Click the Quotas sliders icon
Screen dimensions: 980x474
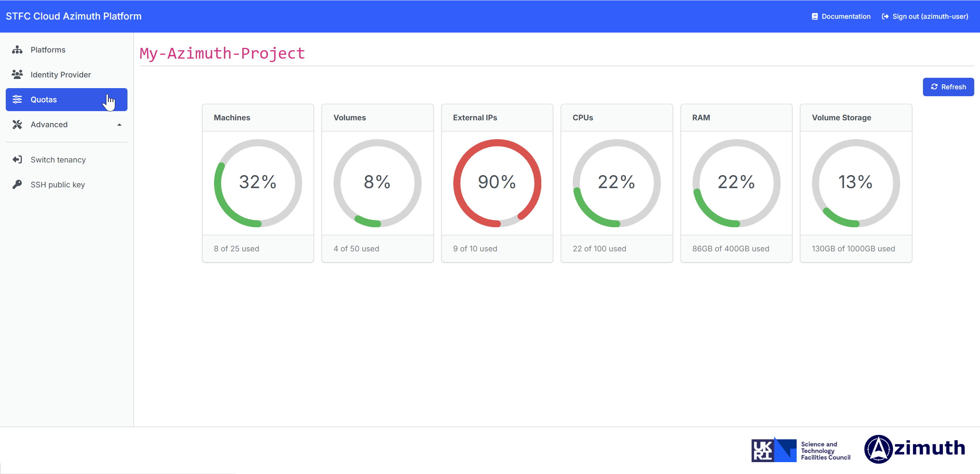(x=17, y=100)
